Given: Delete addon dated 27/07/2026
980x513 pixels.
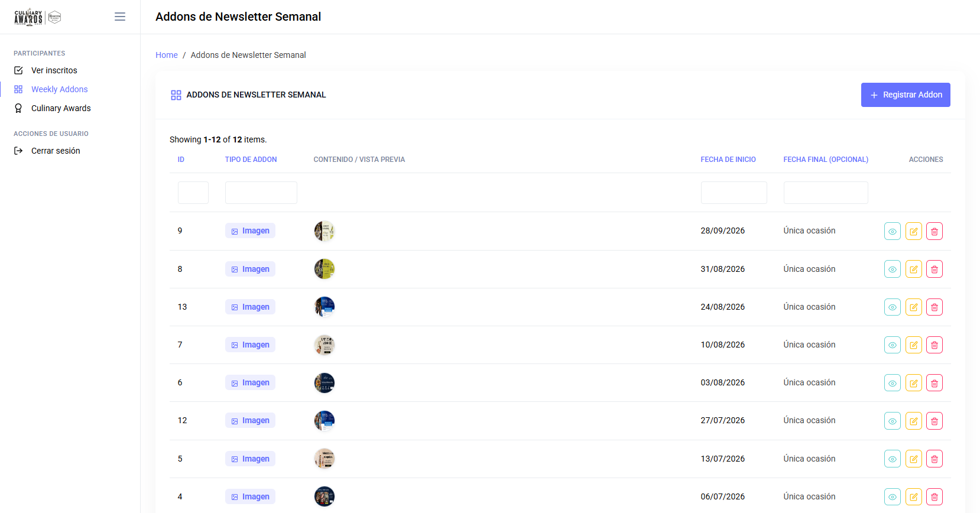Looking at the screenshot, I should (934, 421).
